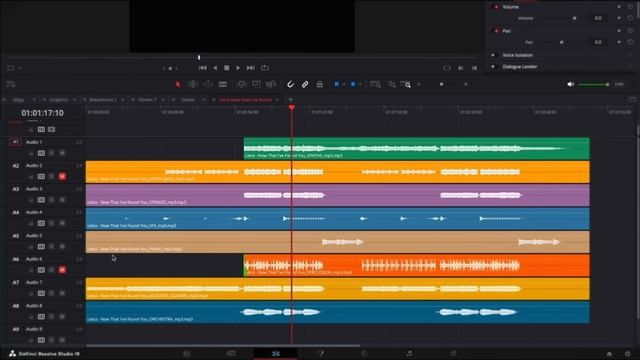Open the Project Settings gear icon
The width and height of the screenshot is (640, 360).
tap(628, 354)
